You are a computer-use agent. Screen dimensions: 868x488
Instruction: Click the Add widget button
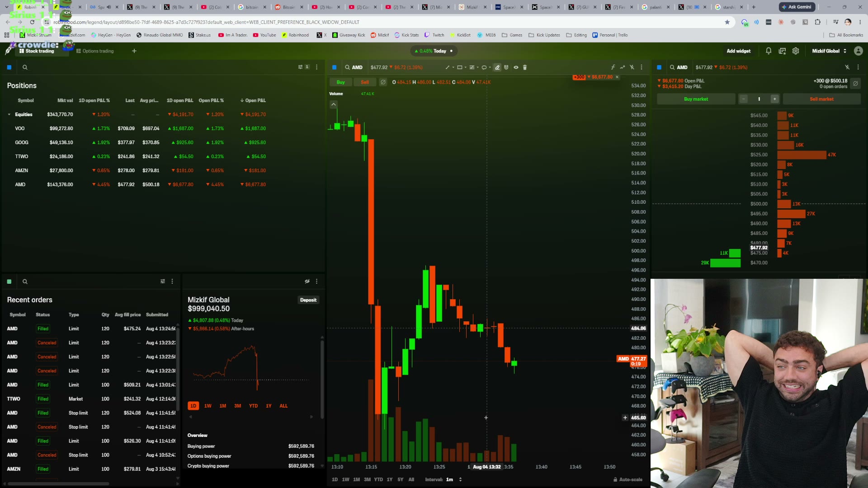click(x=739, y=51)
